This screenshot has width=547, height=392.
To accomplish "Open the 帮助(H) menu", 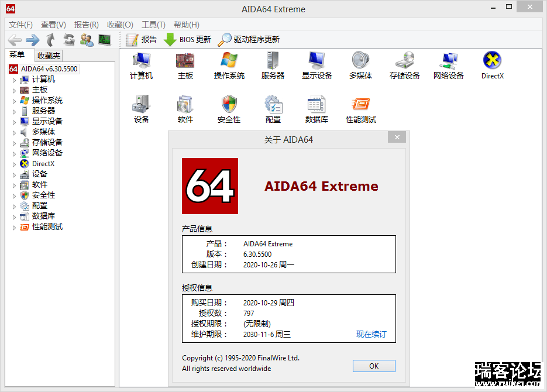I will pos(187,25).
